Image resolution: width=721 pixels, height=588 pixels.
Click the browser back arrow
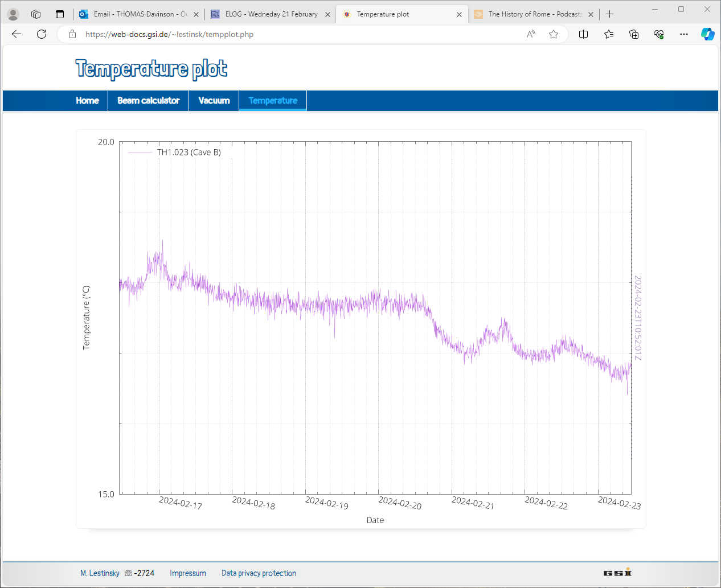click(x=17, y=34)
